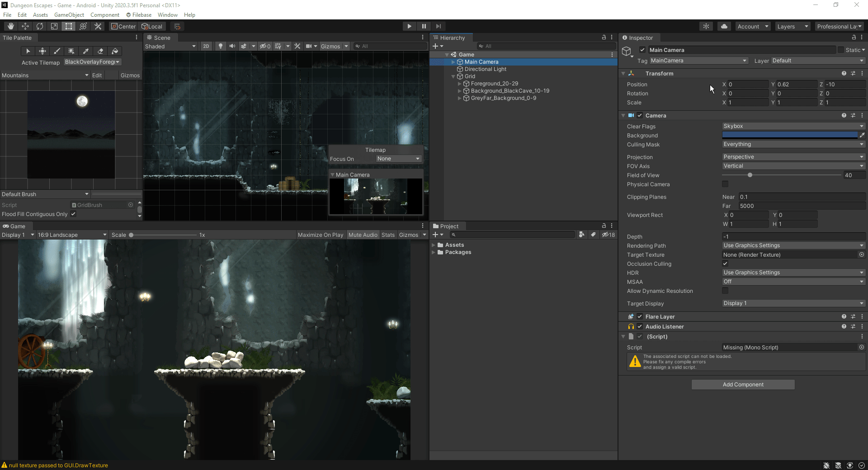Open the Clear Flags Skybox dropdown
868x470 pixels.
[793, 126]
